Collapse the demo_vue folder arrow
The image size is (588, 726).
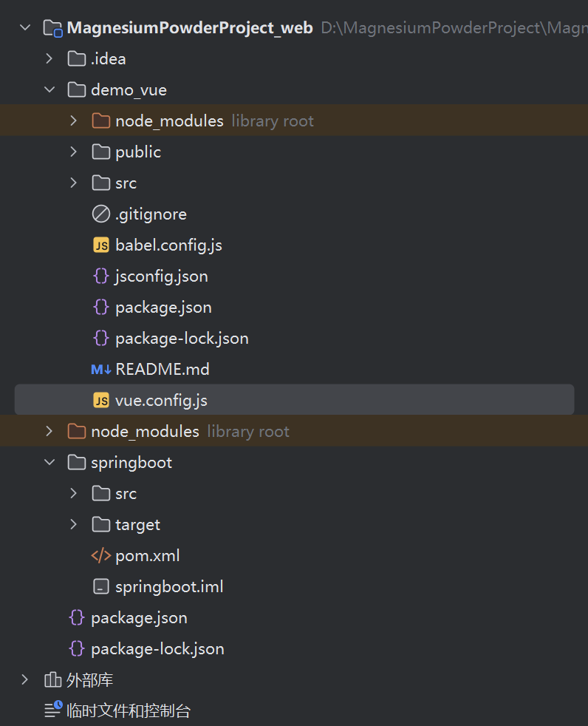click(49, 90)
